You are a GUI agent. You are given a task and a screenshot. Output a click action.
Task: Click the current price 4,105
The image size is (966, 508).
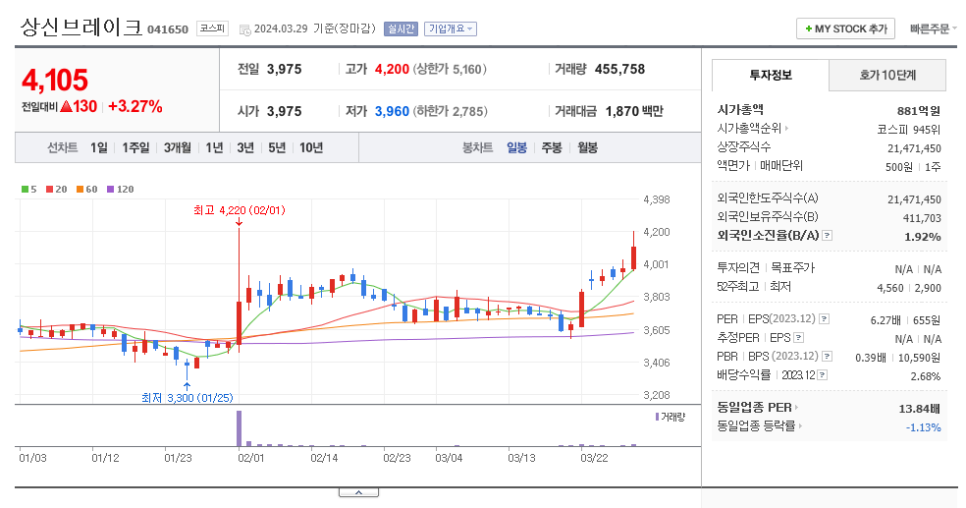[x=55, y=80]
